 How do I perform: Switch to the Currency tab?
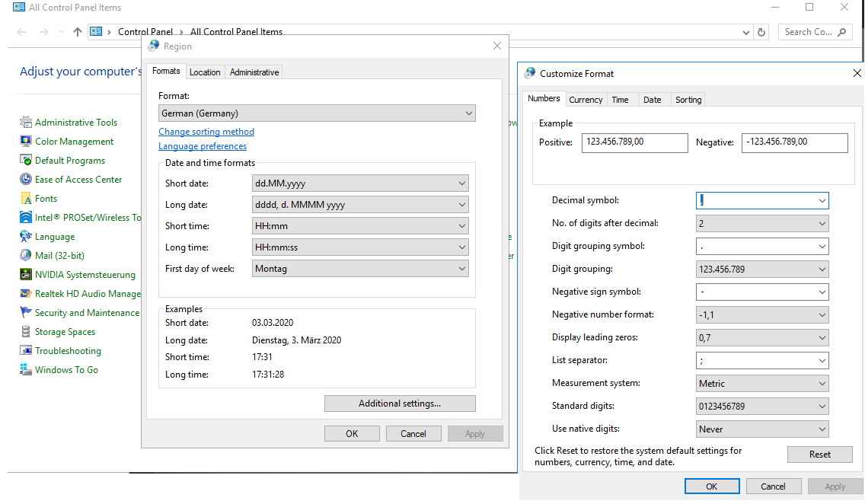[x=586, y=100]
